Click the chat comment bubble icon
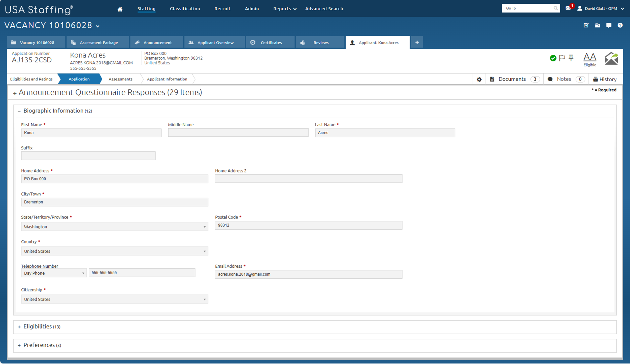This screenshot has height=364, width=630. (x=609, y=25)
